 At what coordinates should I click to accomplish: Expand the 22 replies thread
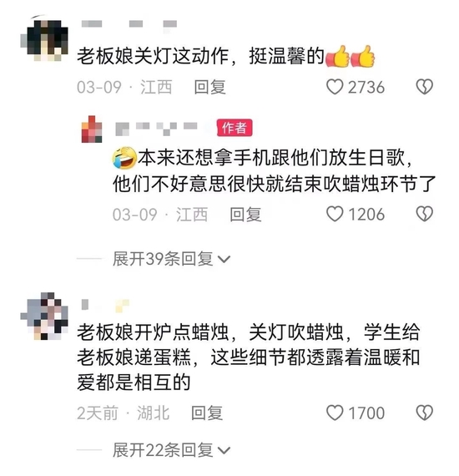(x=171, y=450)
